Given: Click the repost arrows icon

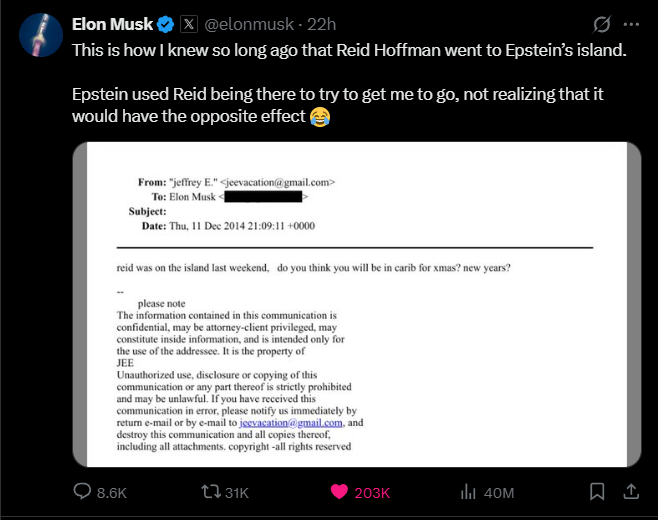Looking at the screenshot, I should (211, 492).
